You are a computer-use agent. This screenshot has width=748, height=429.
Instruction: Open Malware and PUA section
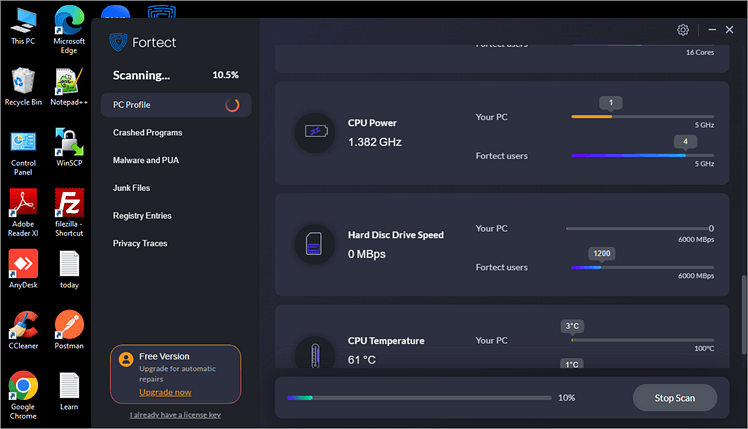coord(146,160)
